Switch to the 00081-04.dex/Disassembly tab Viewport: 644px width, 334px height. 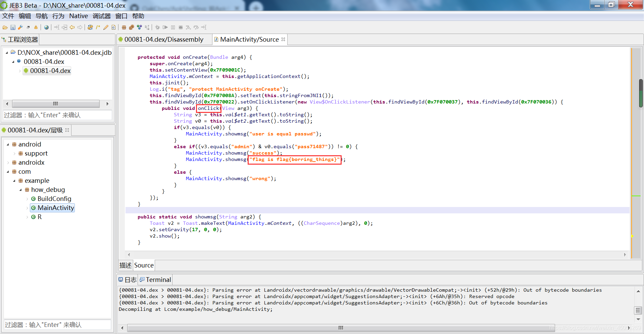tap(164, 40)
